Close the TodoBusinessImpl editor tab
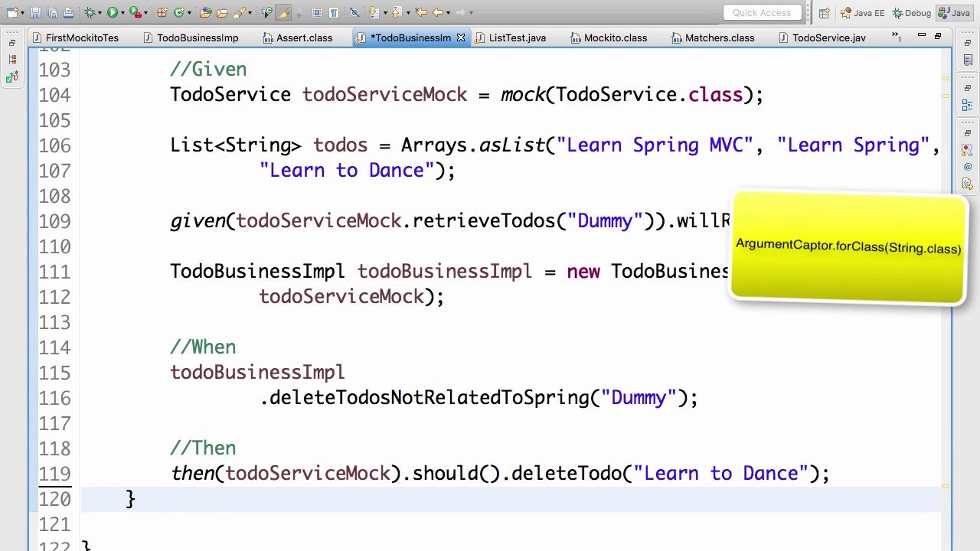Viewport: 980px width, 551px height. (461, 37)
